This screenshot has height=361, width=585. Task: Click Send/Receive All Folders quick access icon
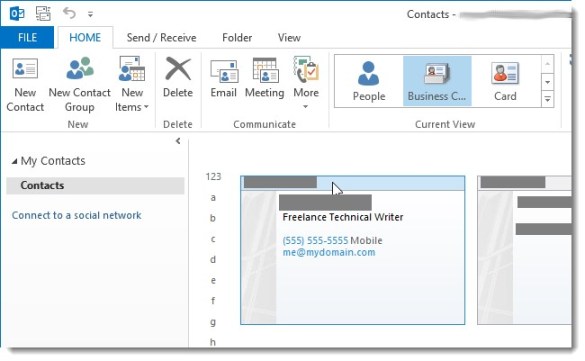click(43, 14)
